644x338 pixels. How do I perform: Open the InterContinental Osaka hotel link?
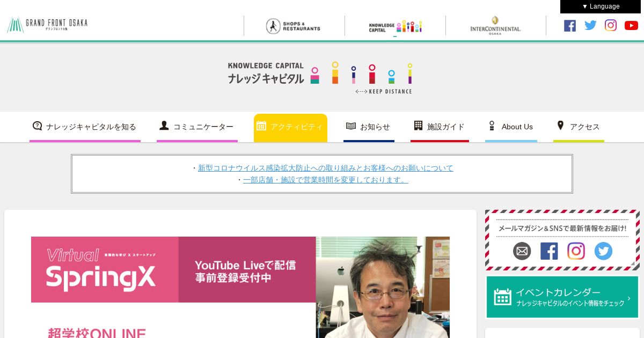pos(495,26)
